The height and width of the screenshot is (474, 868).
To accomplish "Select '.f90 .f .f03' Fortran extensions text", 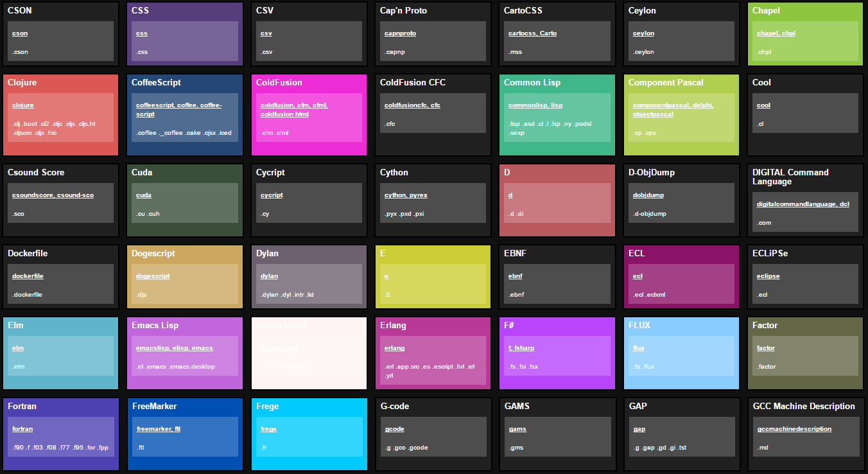I will 60,448.
